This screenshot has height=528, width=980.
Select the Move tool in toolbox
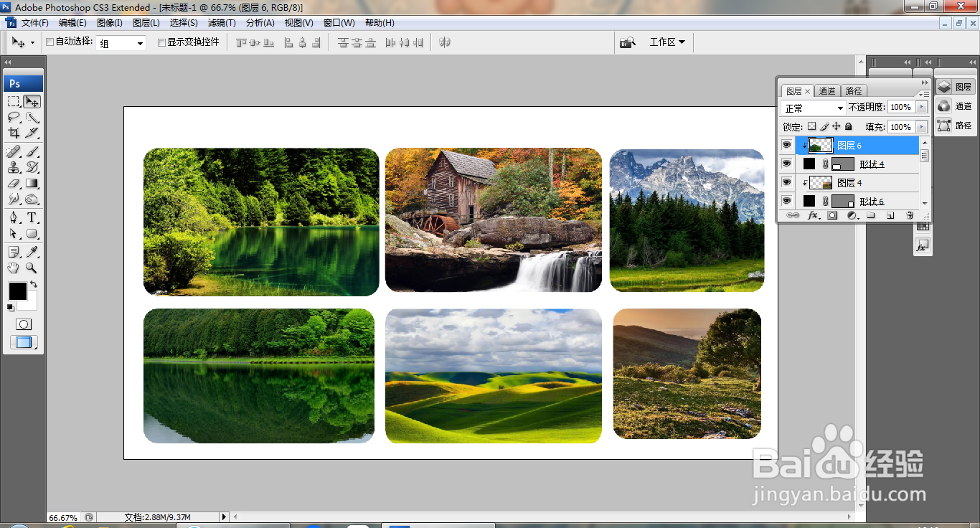tap(32, 101)
